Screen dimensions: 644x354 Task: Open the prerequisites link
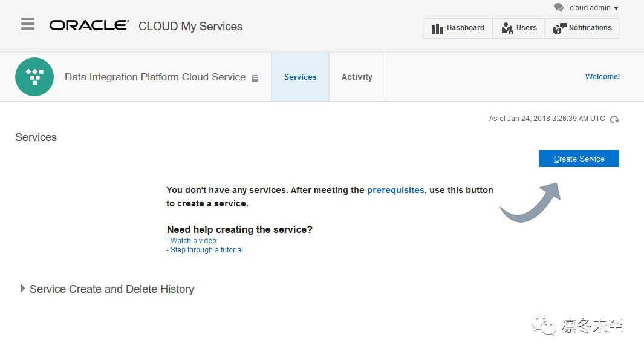(x=395, y=190)
